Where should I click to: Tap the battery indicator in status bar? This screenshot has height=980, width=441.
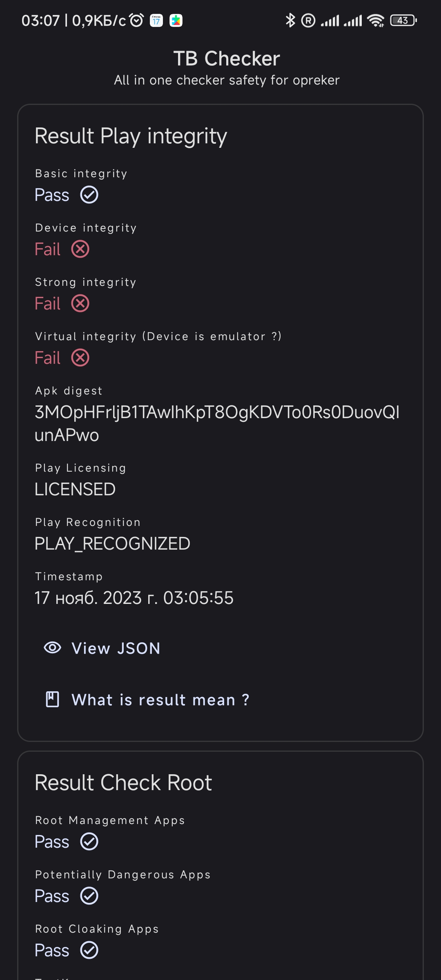coord(403,20)
